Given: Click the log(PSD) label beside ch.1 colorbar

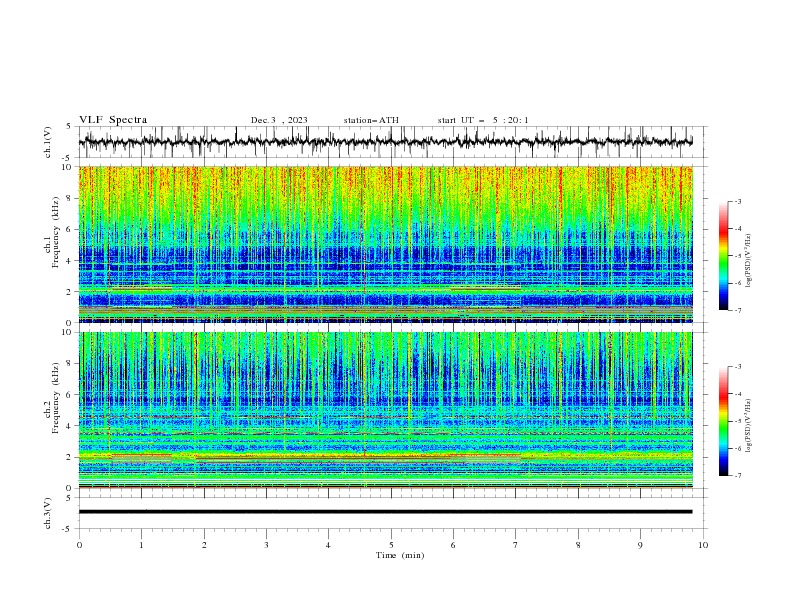Looking at the screenshot, I should pos(749,261).
